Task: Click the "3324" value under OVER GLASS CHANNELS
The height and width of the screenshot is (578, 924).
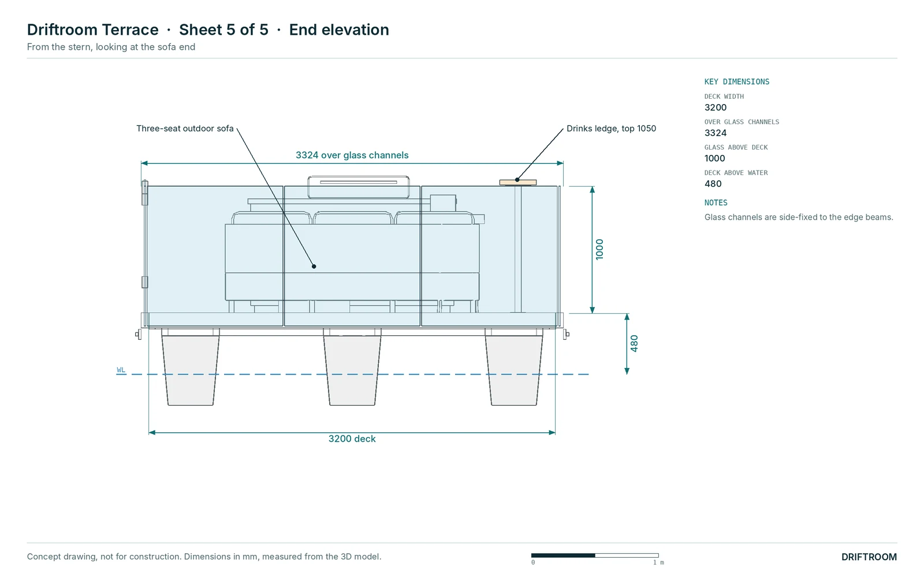Action: coord(716,133)
